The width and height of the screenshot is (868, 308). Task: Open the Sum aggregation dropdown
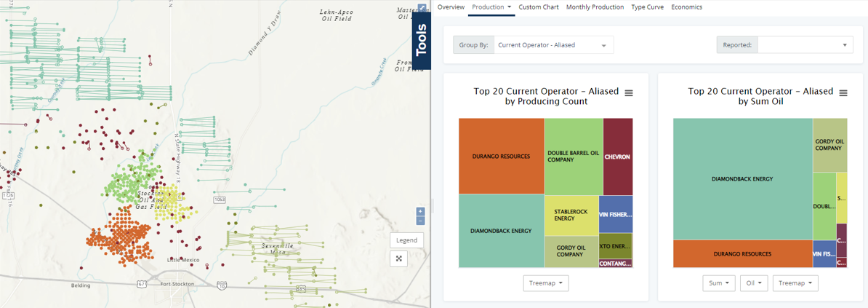pyautogui.click(x=719, y=283)
